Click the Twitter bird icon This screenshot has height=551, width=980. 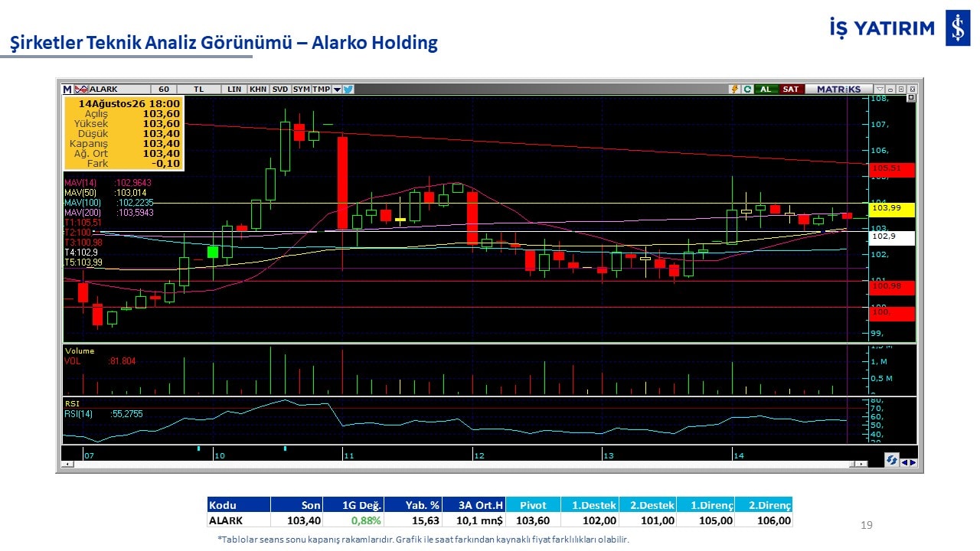click(x=348, y=90)
